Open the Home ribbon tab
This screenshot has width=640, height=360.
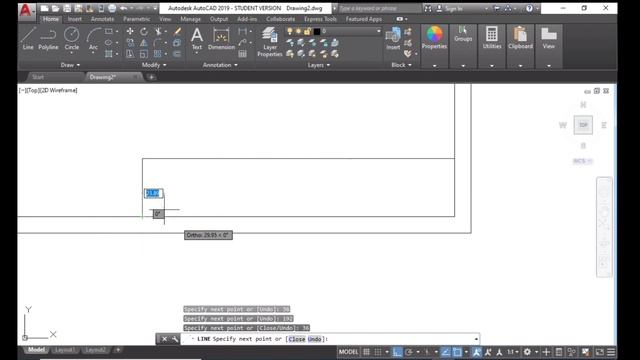[x=51, y=19]
